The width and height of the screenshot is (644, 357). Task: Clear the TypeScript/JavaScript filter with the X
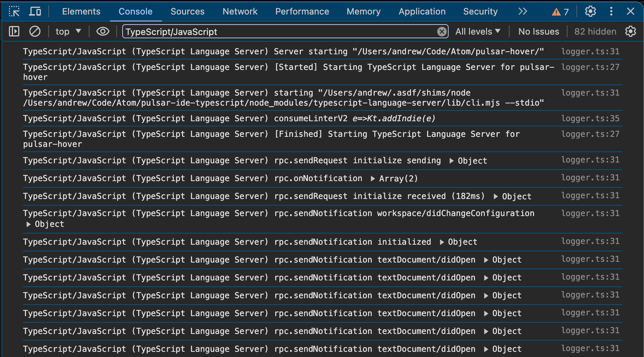coord(441,31)
